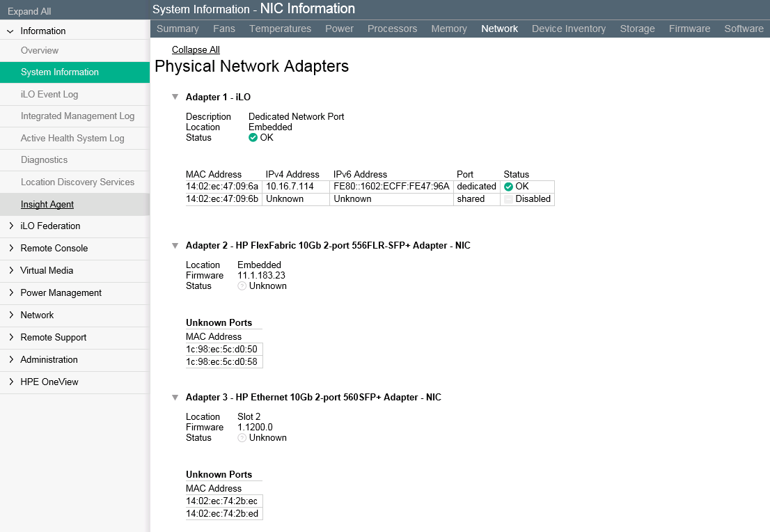Click MAC address 14:02:ec:47:09:6b
The width and height of the screenshot is (770, 532).
coord(222,199)
